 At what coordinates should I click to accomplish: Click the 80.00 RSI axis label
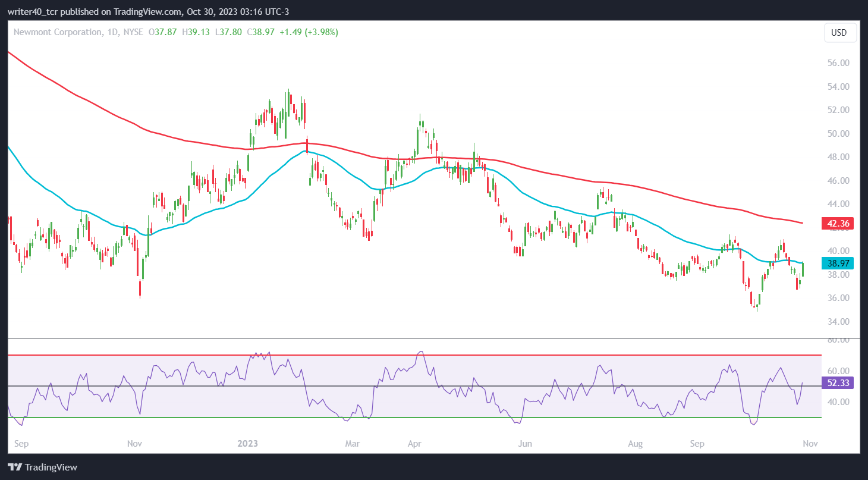pyautogui.click(x=838, y=340)
